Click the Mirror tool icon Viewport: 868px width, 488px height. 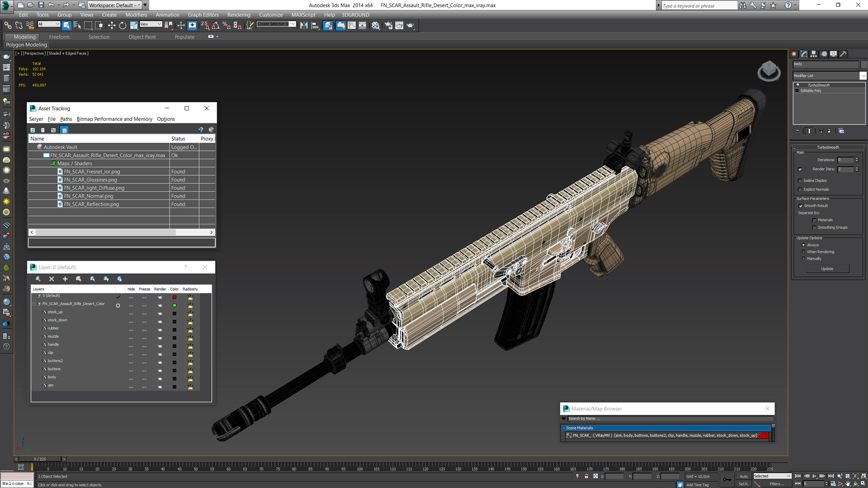(x=304, y=25)
